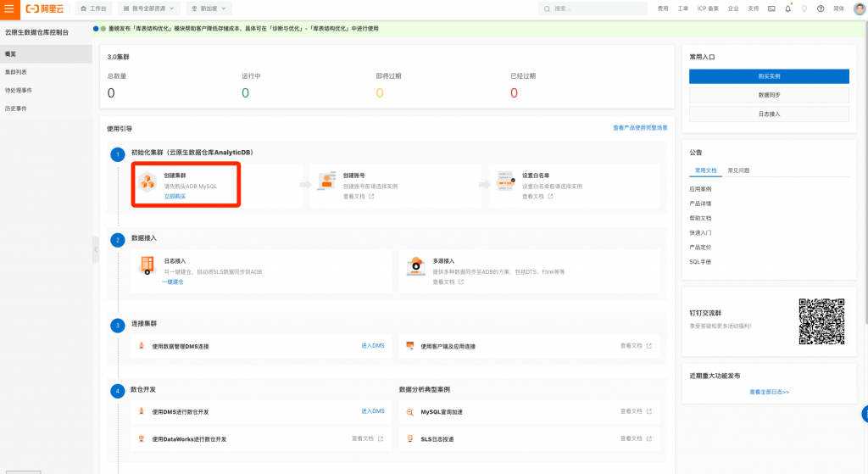Image resolution: width=868 pixels, height=474 pixels.
Task: Open the Cloud Shell terminal icon
Action: 771,8
